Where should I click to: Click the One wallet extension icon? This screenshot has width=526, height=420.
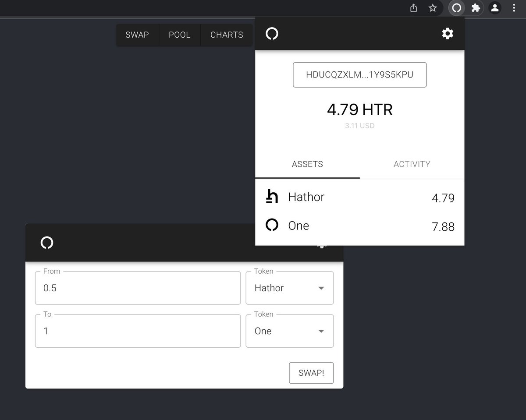[x=457, y=8]
